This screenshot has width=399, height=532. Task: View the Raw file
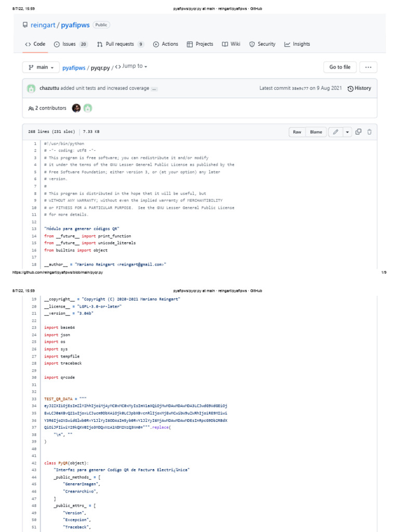click(x=297, y=132)
